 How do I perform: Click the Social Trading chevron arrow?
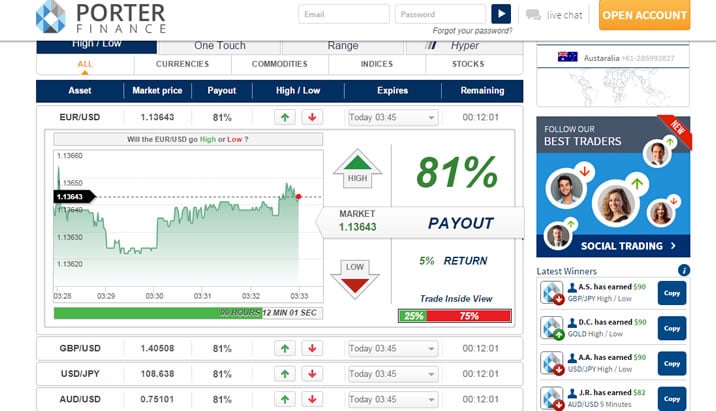[x=673, y=246]
